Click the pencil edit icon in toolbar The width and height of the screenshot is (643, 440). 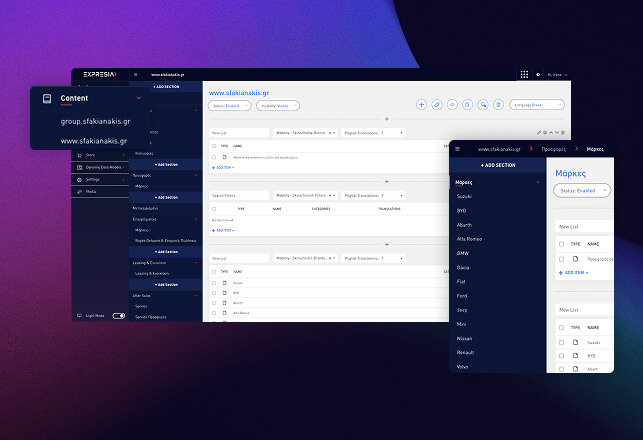tap(437, 104)
